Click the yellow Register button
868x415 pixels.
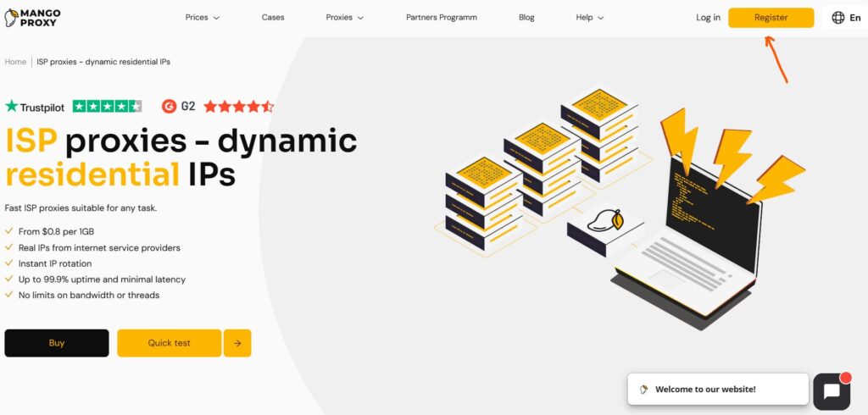[771, 18]
